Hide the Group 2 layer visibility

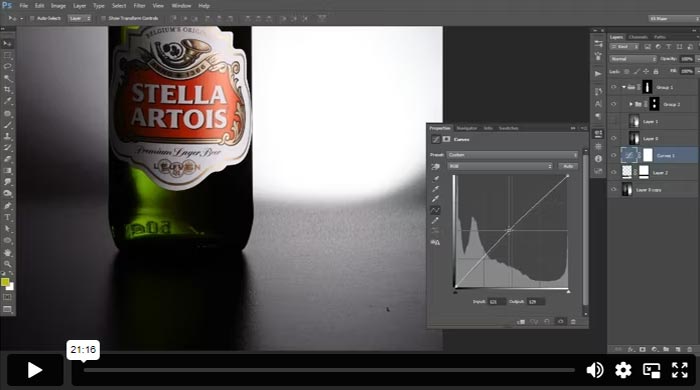coord(613,104)
